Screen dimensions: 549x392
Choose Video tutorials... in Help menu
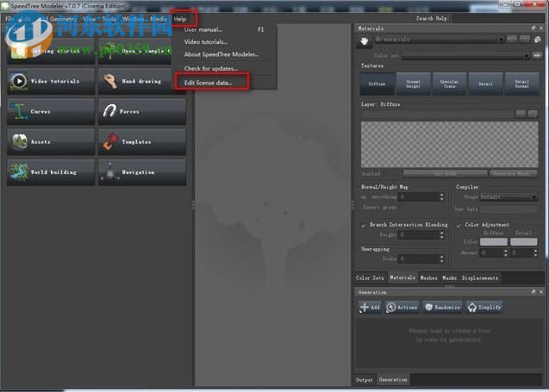[224, 41]
